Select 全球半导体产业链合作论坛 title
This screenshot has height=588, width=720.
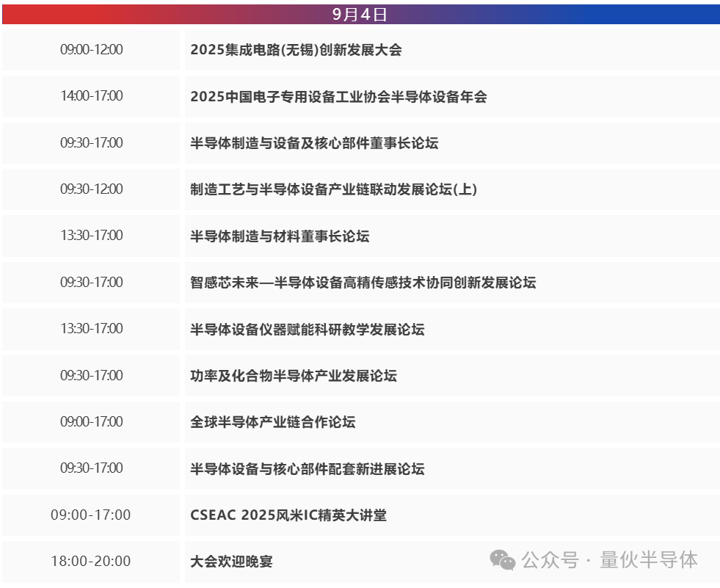273,421
